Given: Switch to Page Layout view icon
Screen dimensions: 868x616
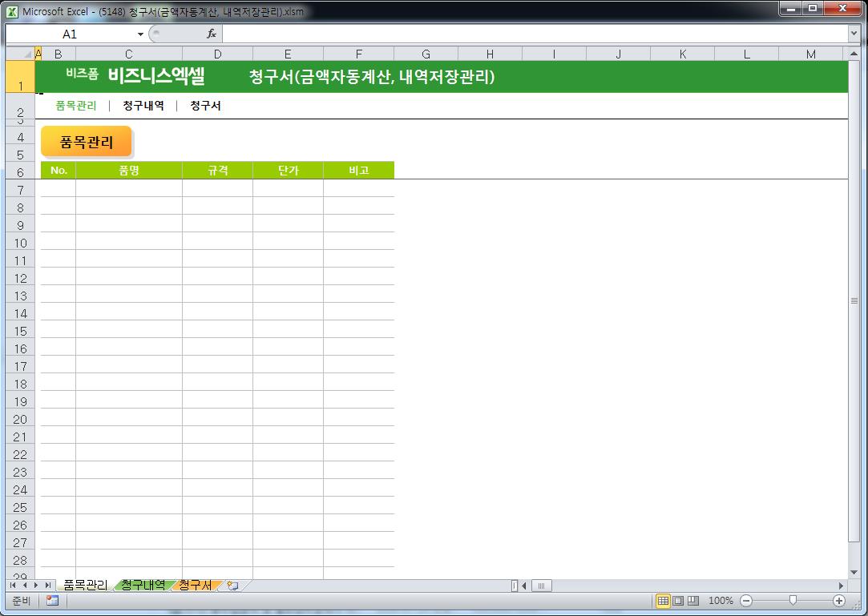Looking at the screenshot, I should (678, 601).
